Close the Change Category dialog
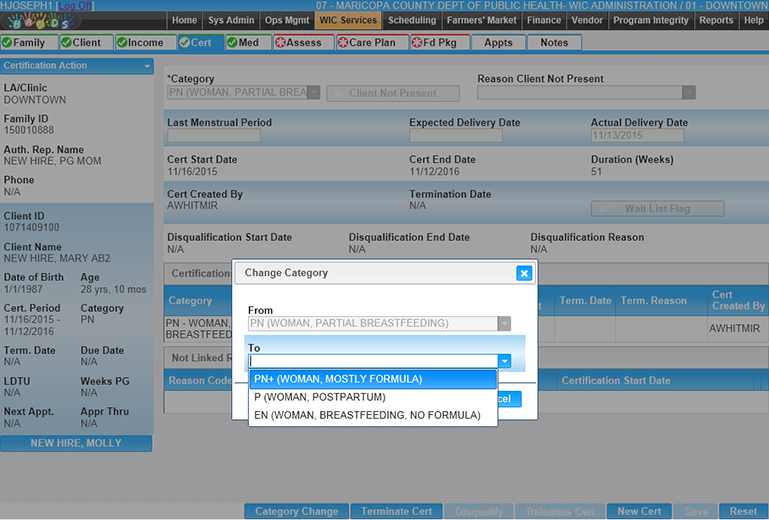 pyautogui.click(x=523, y=273)
